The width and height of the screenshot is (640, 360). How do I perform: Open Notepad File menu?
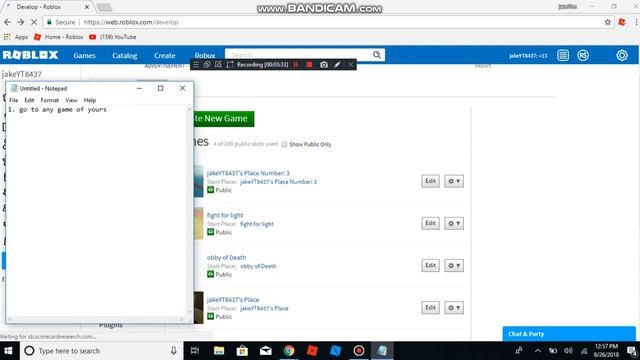[13, 100]
